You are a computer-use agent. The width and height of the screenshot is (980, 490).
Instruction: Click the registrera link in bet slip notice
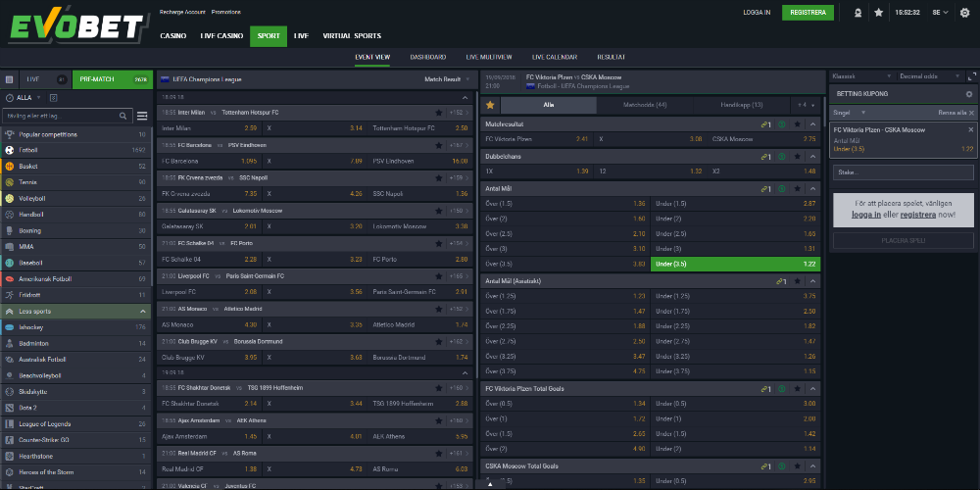pyautogui.click(x=917, y=215)
